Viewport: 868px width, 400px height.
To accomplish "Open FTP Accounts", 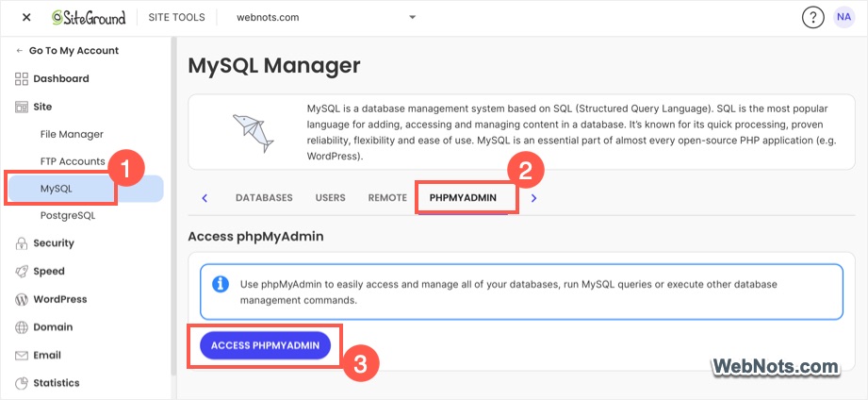I will coord(73,161).
